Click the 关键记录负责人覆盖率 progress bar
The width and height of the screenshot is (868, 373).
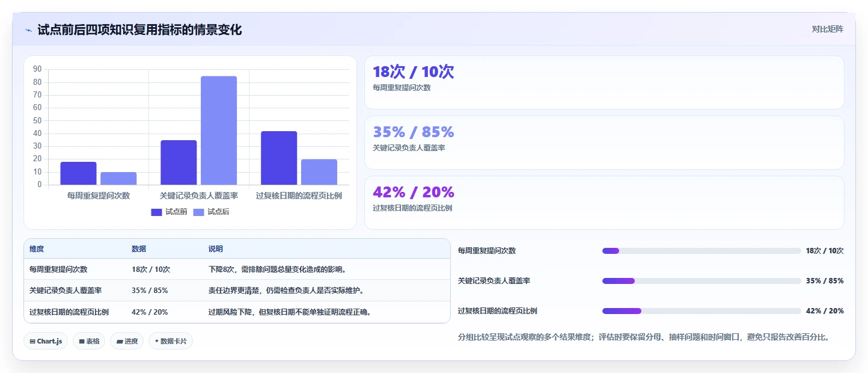701,281
